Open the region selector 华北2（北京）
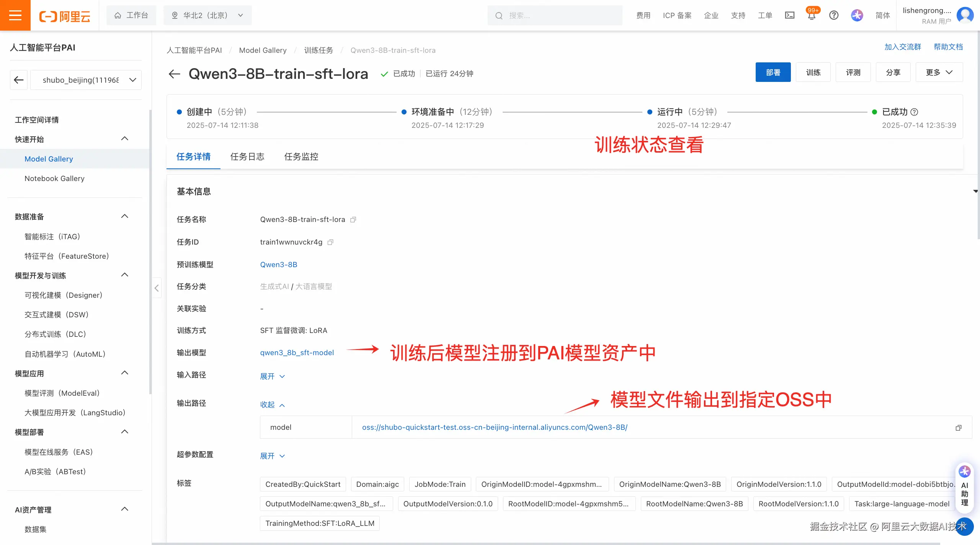This screenshot has width=980, height=545. click(x=207, y=15)
